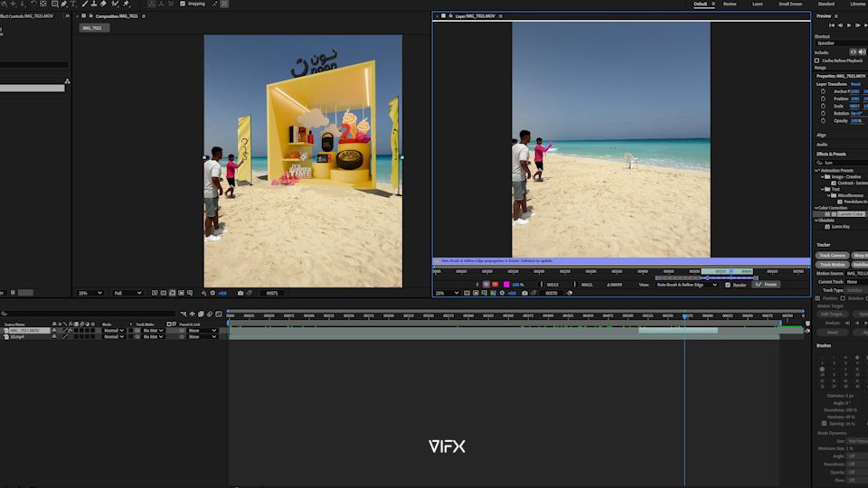Click the Layer panel set in-point bracket
This screenshot has width=868, height=488.
pyautogui.click(x=542, y=285)
